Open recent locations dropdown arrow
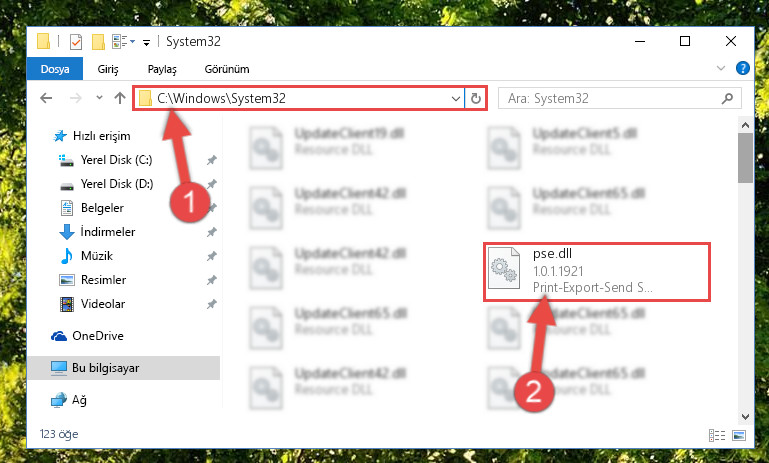 pos(99,98)
